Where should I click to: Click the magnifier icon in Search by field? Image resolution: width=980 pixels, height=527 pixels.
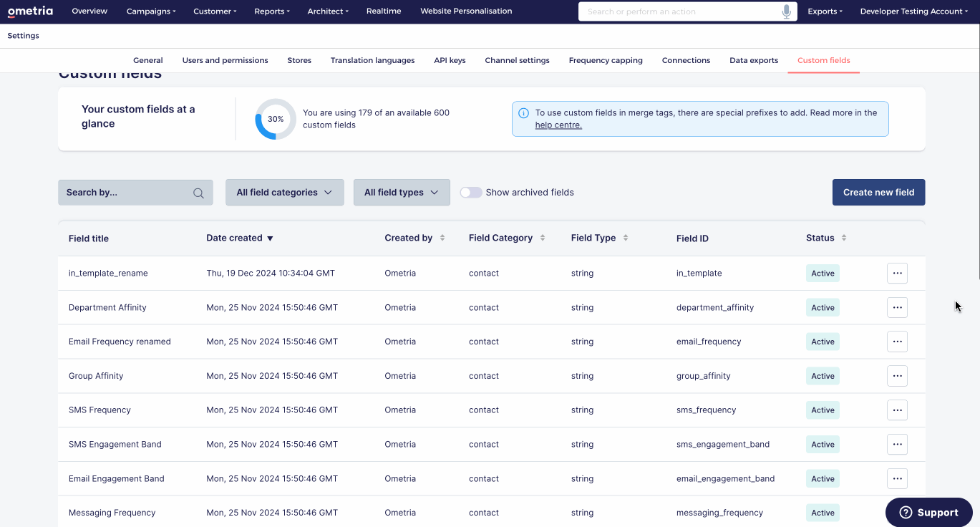point(199,193)
